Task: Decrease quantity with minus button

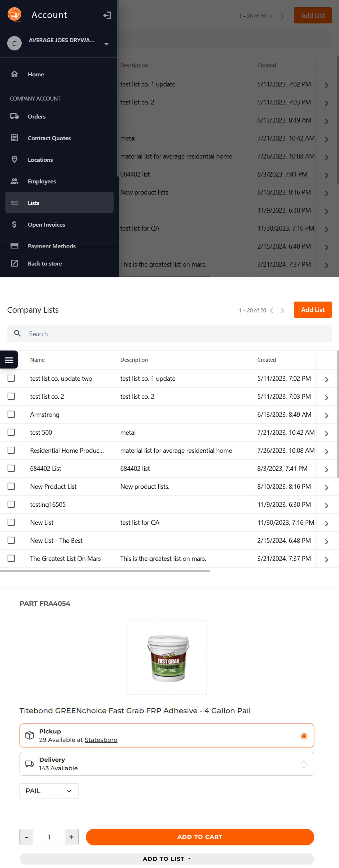Action: tap(26, 837)
